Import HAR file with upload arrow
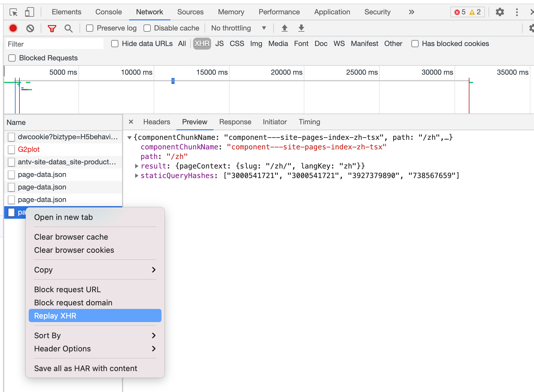534x392 pixels. 285,28
